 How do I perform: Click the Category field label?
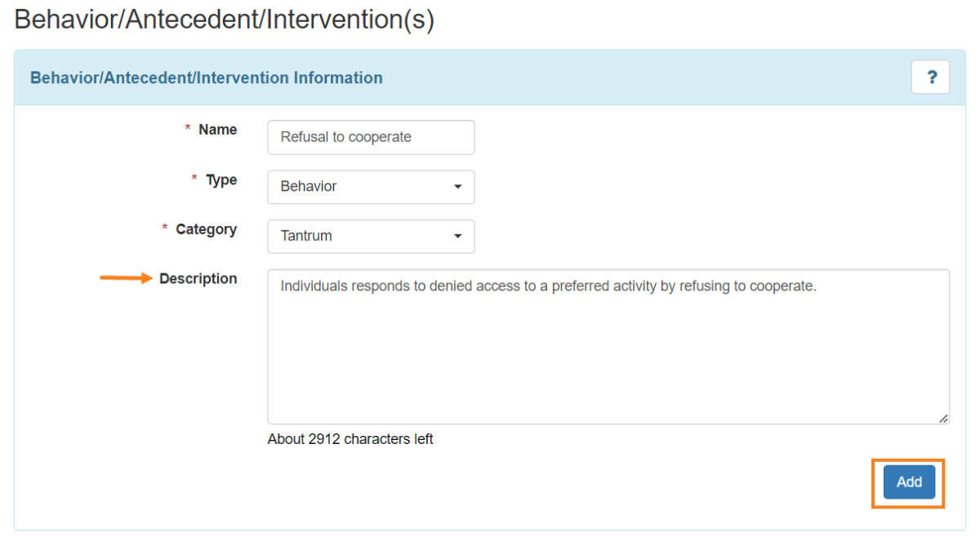pos(205,229)
